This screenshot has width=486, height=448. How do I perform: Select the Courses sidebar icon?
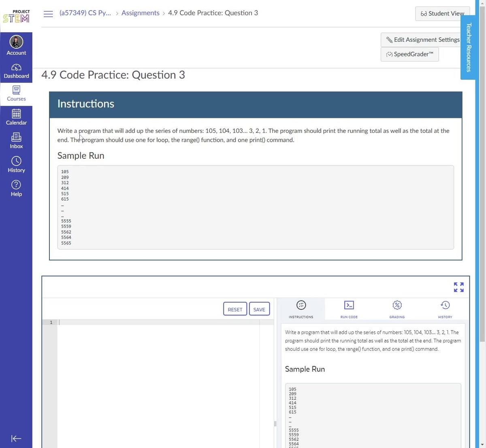pyautogui.click(x=16, y=94)
